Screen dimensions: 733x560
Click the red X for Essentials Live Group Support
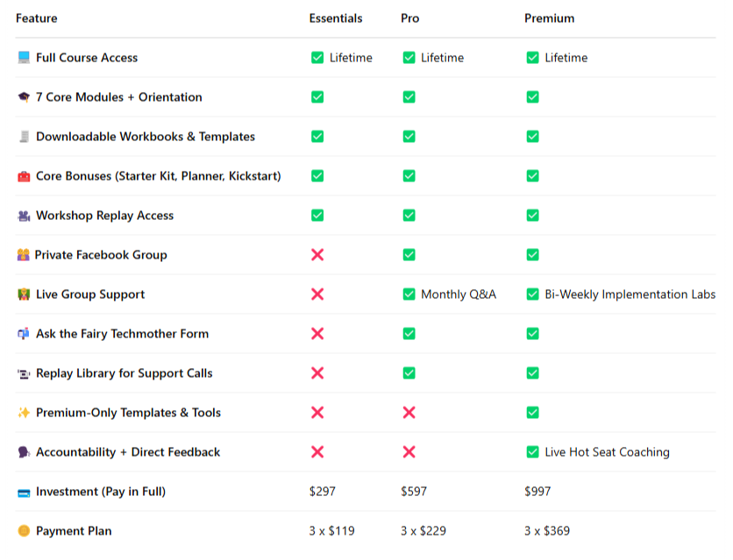click(x=317, y=294)
